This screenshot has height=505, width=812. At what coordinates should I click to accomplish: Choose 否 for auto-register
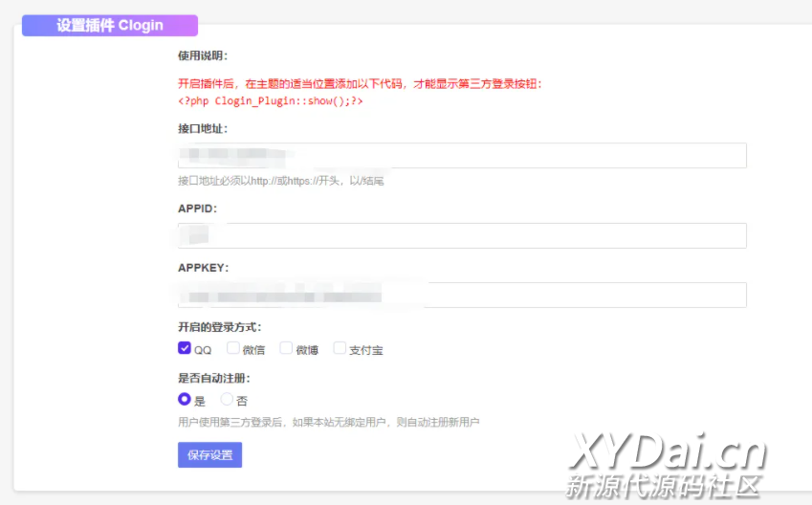pyautogui.click(x=227, y=399)
